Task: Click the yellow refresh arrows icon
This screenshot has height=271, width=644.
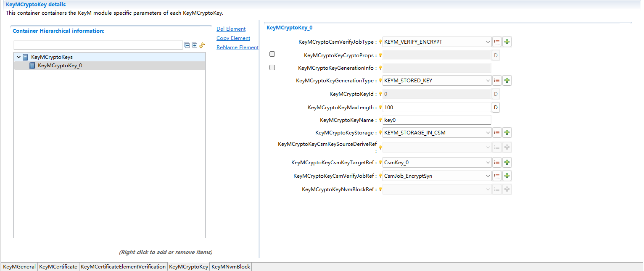Action: pyautogui.click(x=202, y=45)
